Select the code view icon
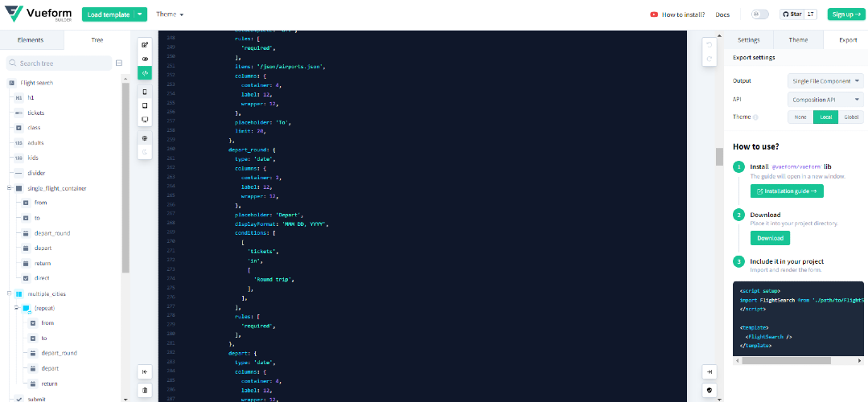This screenshot has width=868, height=402. [x=145, y=72]
